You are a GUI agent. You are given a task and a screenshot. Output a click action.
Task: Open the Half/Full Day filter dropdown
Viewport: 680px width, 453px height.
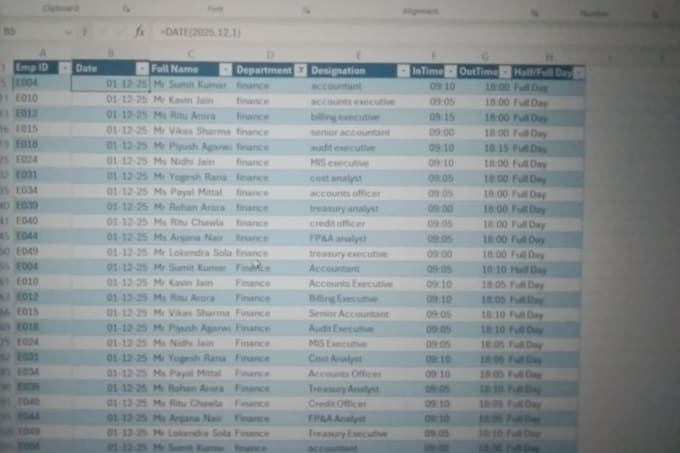[579, 73]
